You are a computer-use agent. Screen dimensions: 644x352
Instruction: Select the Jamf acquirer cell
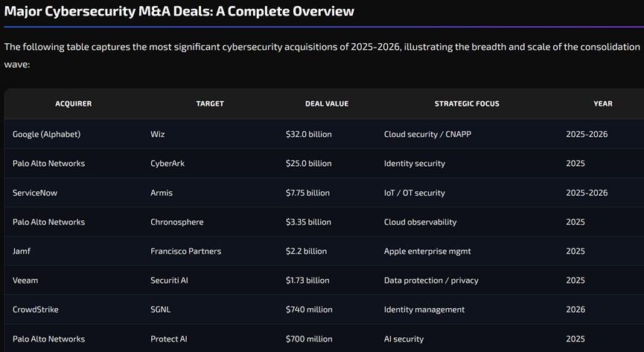click(x=22, y=251)
